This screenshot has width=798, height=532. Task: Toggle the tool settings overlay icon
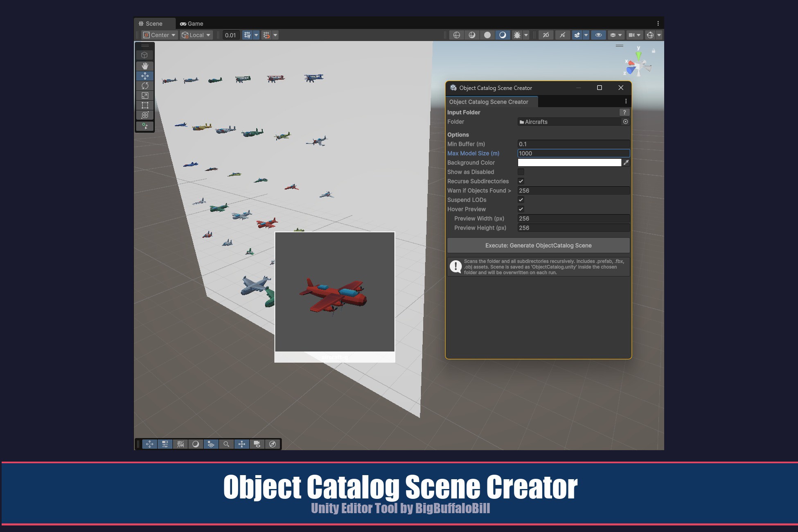coord(165,444)
